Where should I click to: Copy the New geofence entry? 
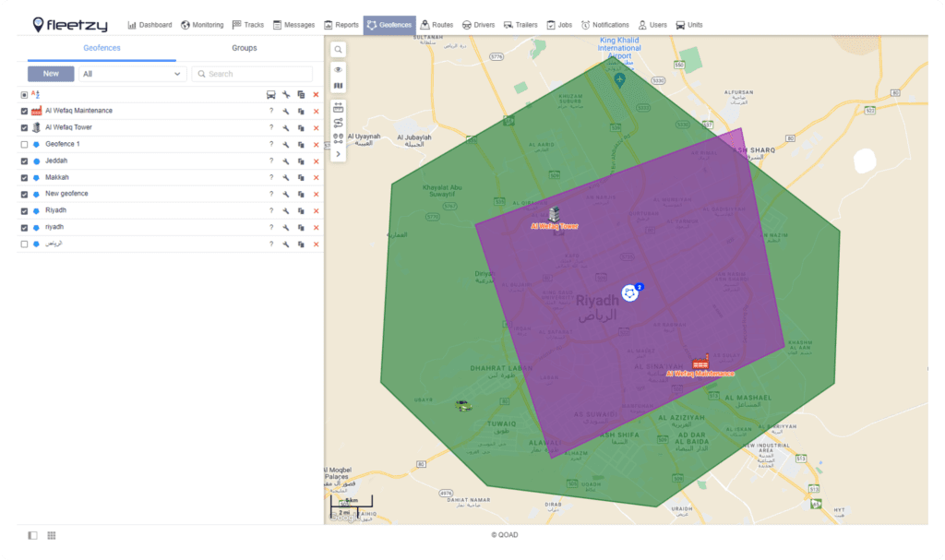click(301, 194)
